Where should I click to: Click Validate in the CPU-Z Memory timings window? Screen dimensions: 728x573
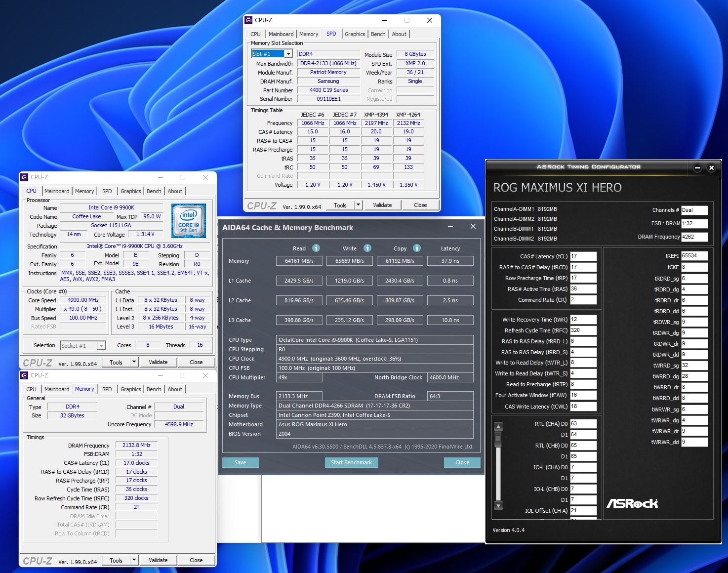[158, 560]
